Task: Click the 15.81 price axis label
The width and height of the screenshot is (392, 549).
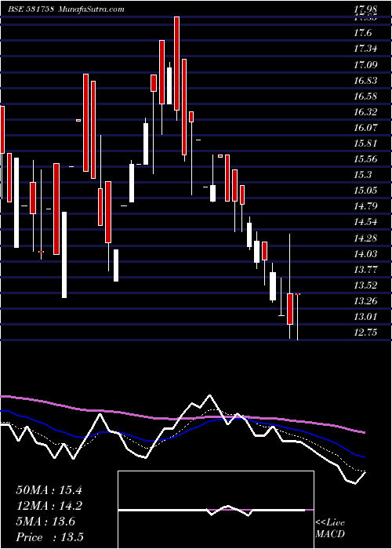Action: click(366, 144)
